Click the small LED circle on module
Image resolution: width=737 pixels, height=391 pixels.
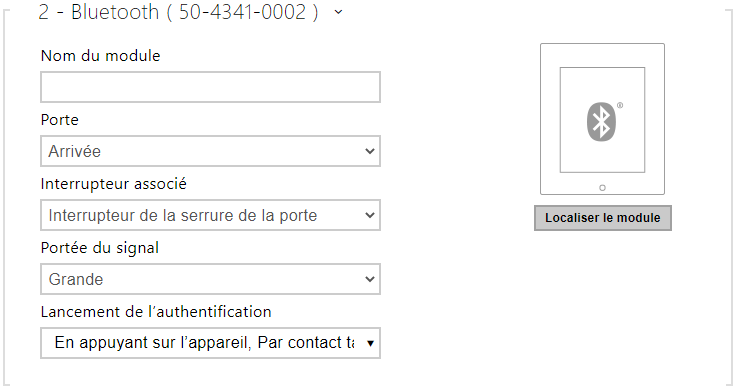602,188
